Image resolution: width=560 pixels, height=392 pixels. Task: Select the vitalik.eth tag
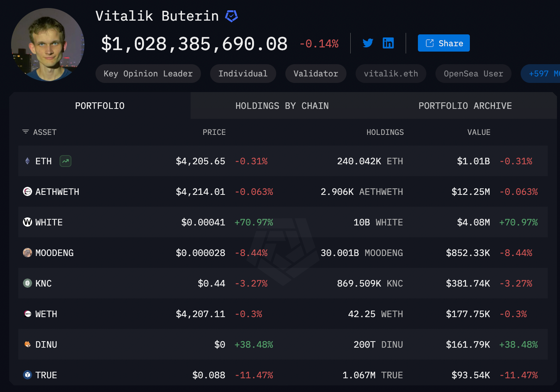point(391,73)
